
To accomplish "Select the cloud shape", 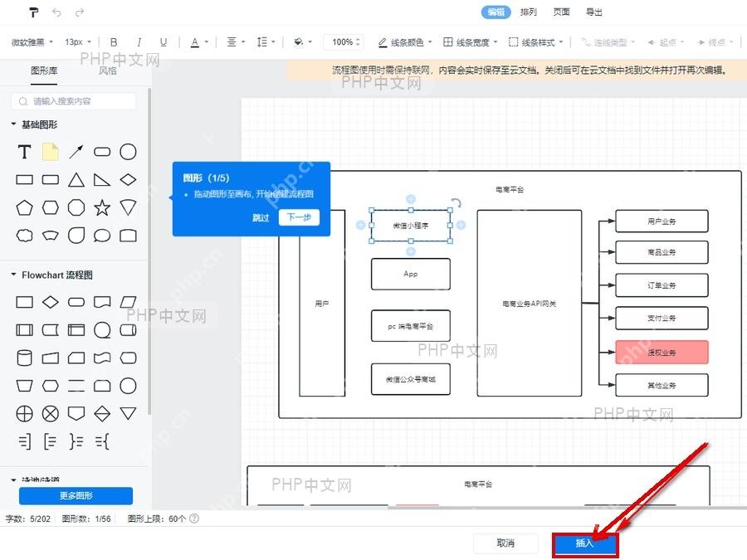I will (x=24, y=236).
